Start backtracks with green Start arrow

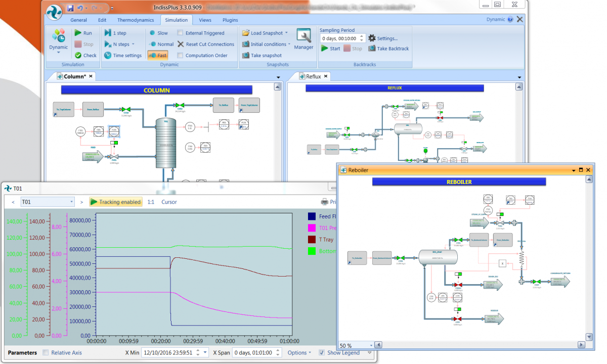325,49
